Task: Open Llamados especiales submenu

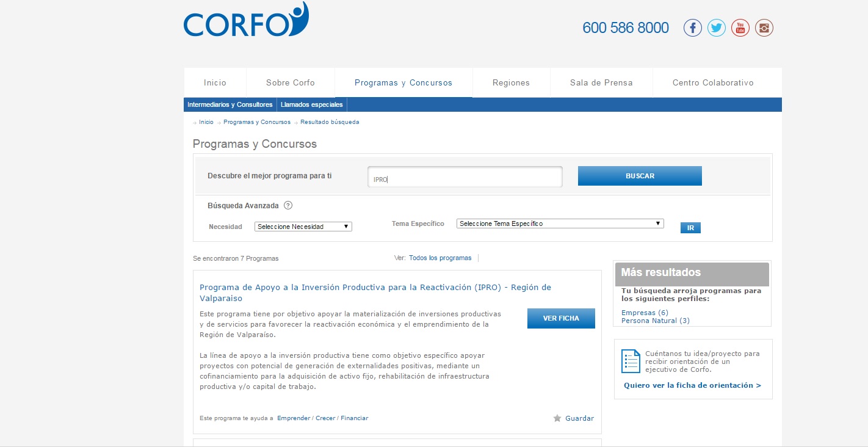Action: (312, 104)
